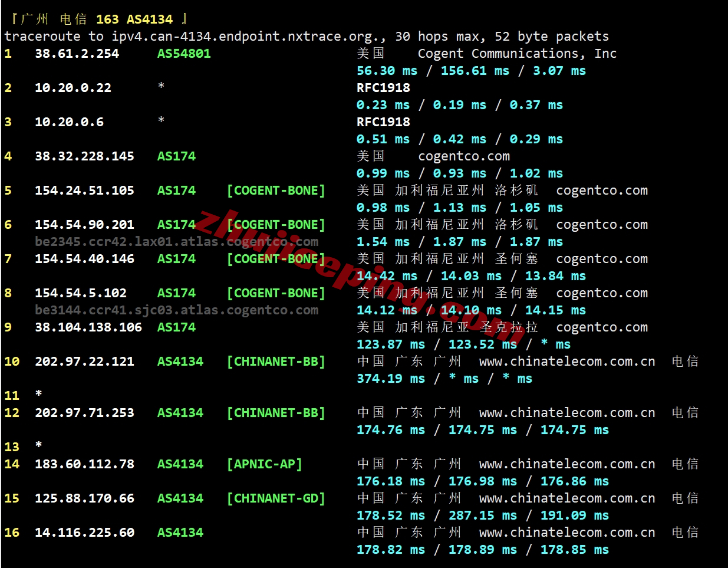
Task: Click hop number 11 timeout row
Action: click(22, 395)
